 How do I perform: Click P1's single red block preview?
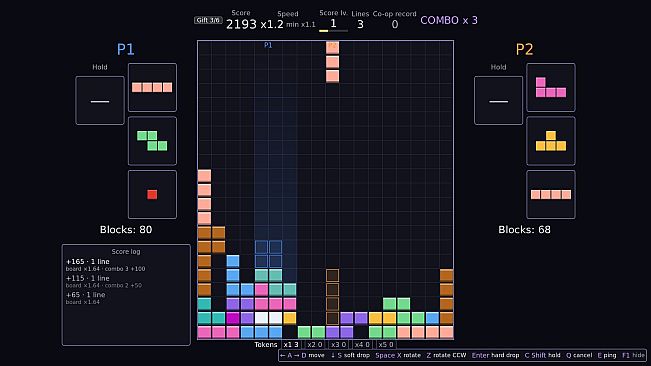(152, 194)
